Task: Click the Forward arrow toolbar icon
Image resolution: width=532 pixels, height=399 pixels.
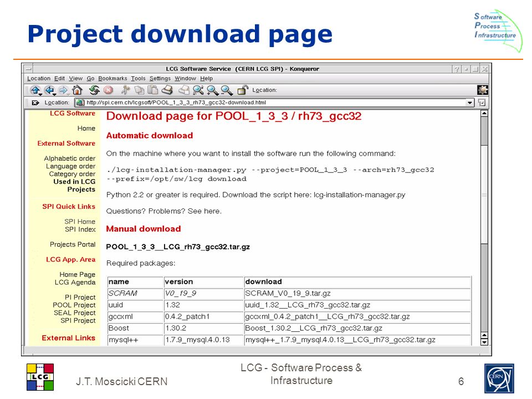Action: [63, 90]
